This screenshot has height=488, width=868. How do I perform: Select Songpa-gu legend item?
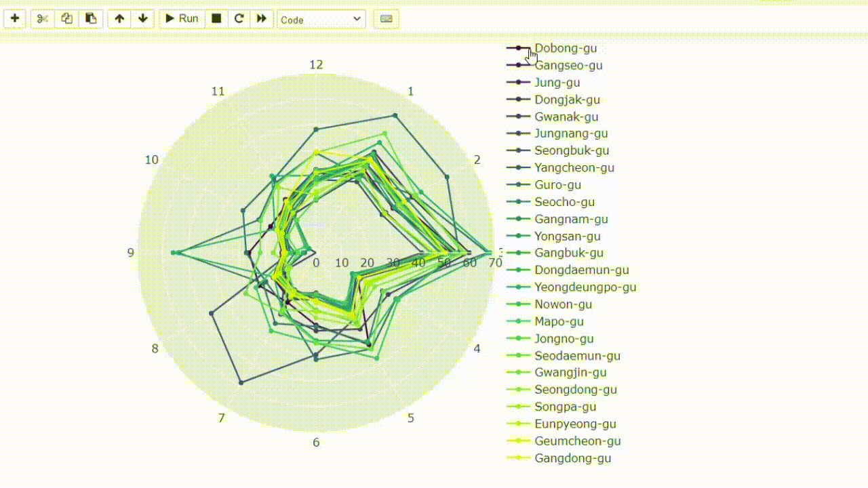[551, 407]
